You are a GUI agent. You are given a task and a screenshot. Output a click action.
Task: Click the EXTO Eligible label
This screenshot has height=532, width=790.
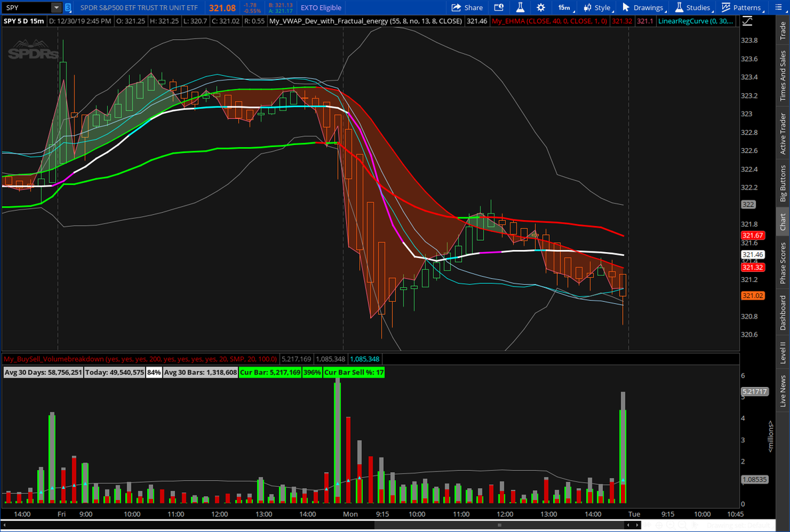[x=321, y=7]
